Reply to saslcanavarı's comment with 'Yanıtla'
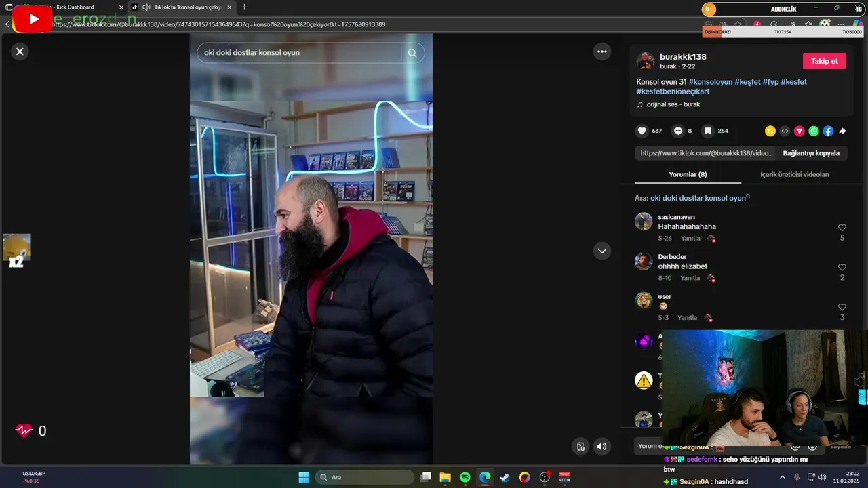 click(690, 239)
